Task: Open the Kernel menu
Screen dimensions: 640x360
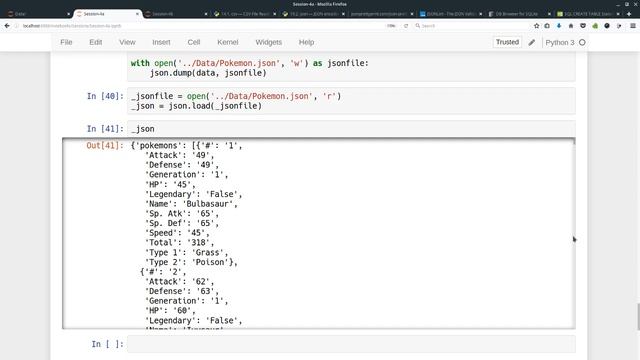Action: [x=227, y=42]
